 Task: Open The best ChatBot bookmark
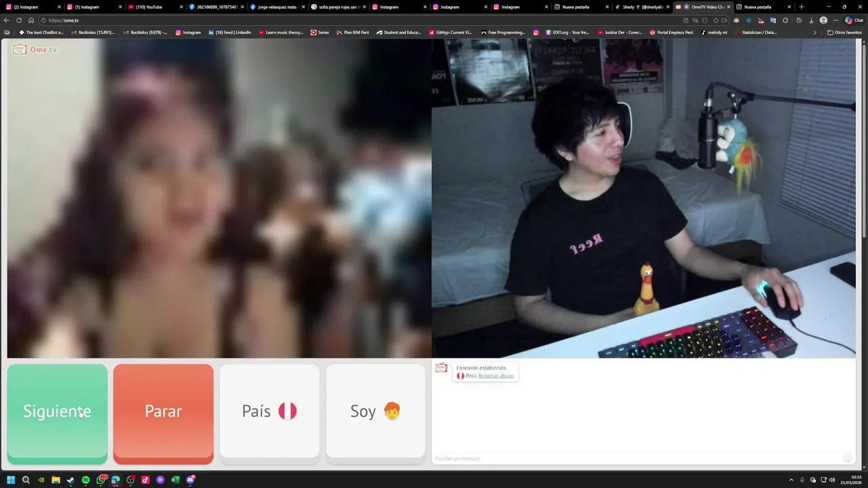pyautogui.click(x=41, y=33)
